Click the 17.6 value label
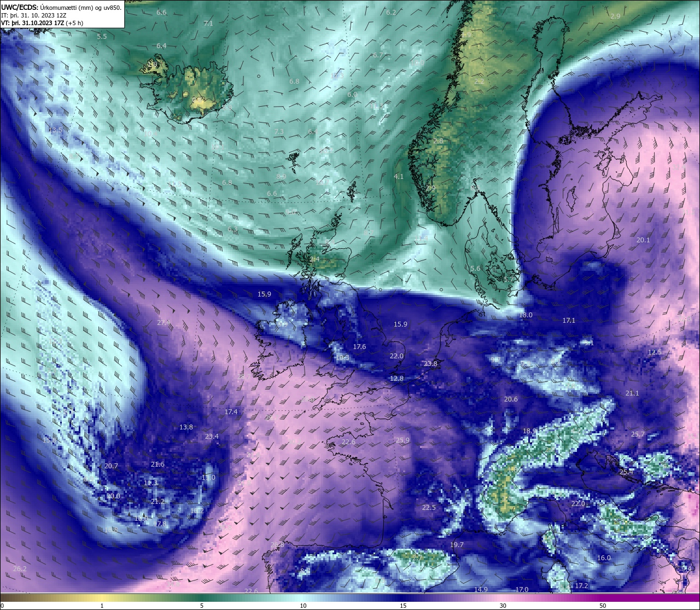Viewport: 700px width, 610px height. coord(359,347)
